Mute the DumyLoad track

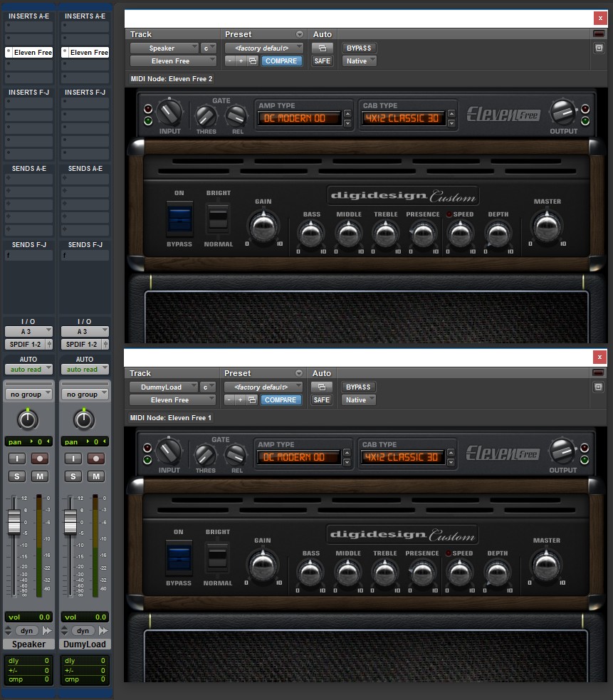tap(96, 476)
